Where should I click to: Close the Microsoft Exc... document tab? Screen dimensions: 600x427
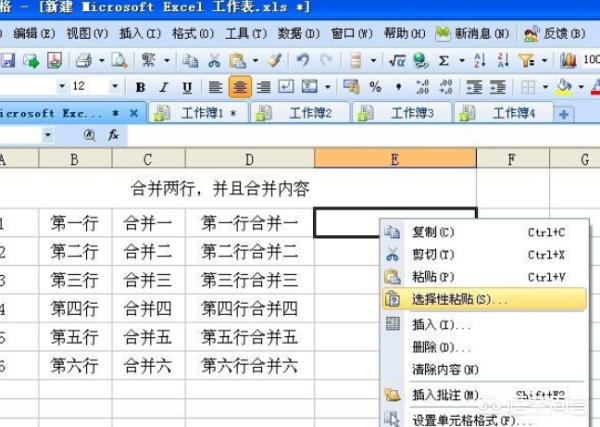pyautogui.click(x=134, y=113)
